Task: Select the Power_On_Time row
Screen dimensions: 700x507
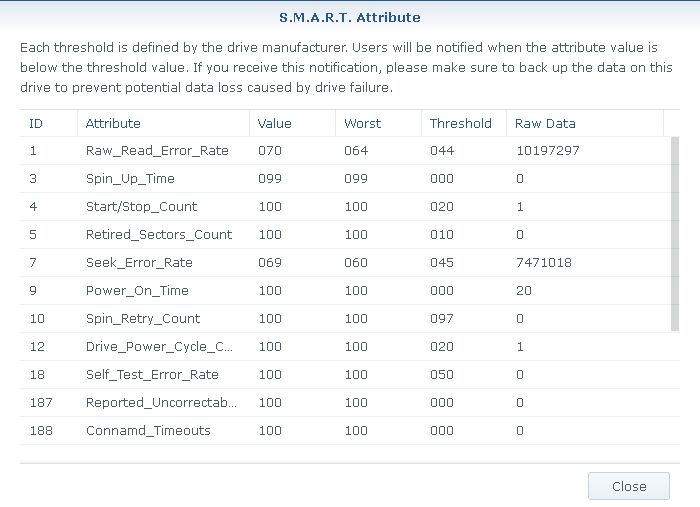Action: (346, 291)
